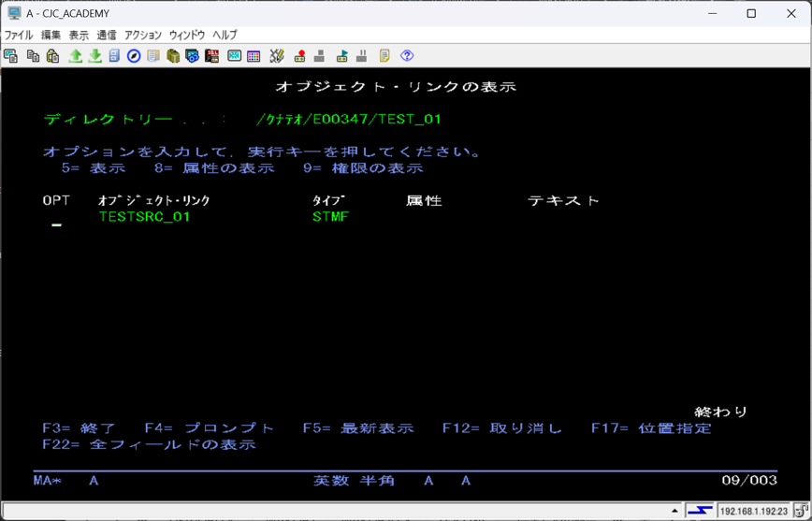Image resolution: width=812 pixels, height=521 pixels.
Task: Click F3= 終了 function key
Action: click(80, 428)
